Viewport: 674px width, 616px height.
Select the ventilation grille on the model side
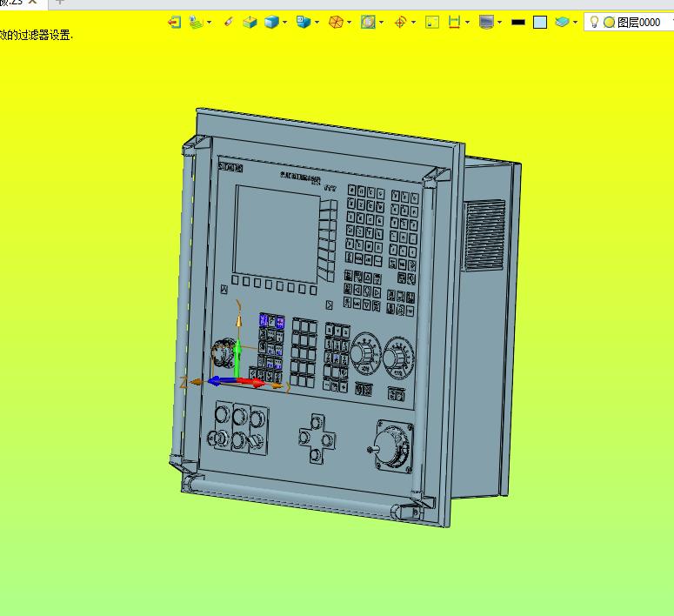coord(484,235)
